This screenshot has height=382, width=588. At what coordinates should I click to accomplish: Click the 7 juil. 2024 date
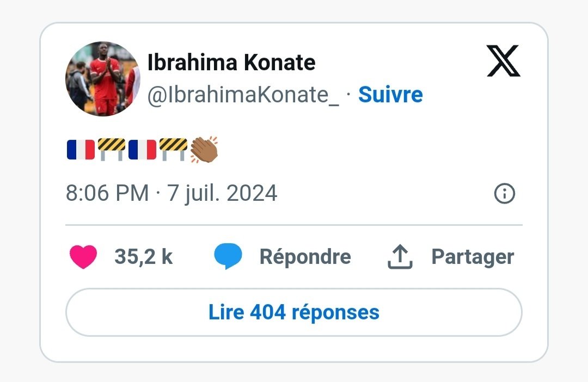[222, 193]
